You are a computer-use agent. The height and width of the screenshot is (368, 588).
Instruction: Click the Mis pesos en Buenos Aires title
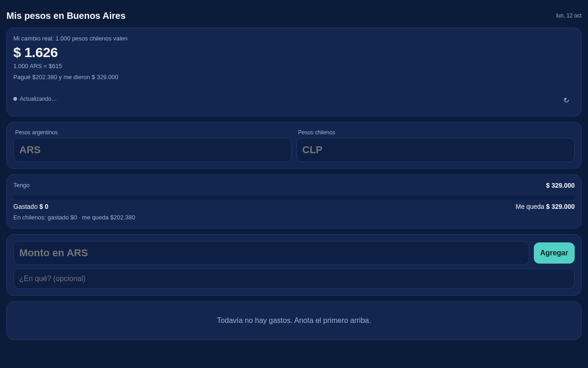(66, 16)
